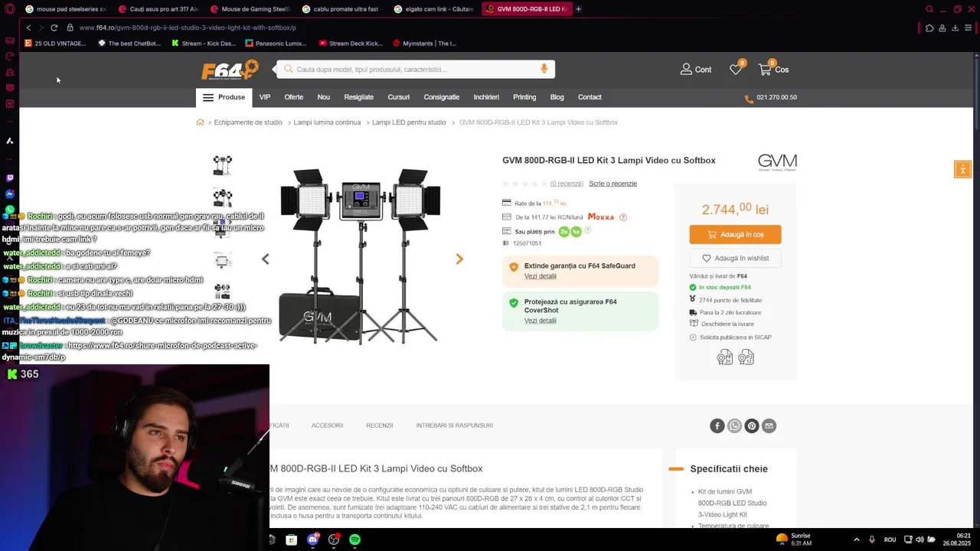Image resolution: width=980 pixels, height=551 pixels.
Task: Open the wishlist heart in the header
Action: tap(736, 70)
